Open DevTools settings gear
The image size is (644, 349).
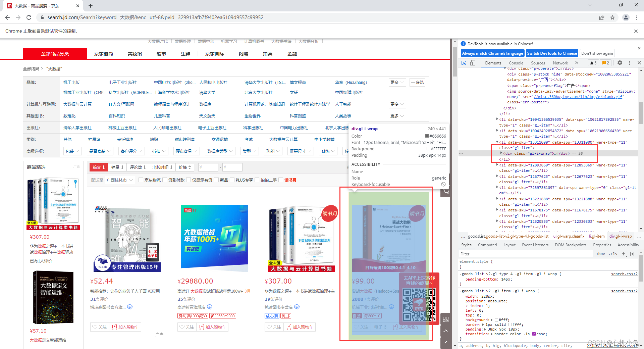pos(620,63)
